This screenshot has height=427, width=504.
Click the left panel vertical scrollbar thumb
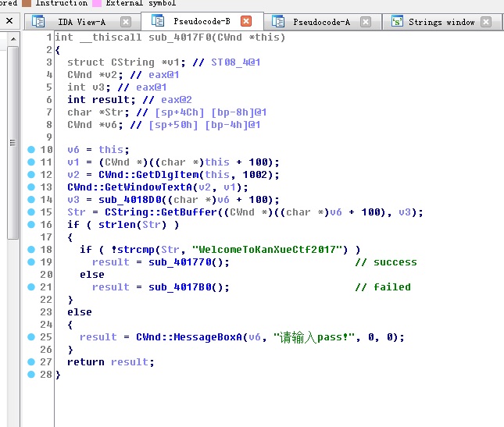click(13, 143)
